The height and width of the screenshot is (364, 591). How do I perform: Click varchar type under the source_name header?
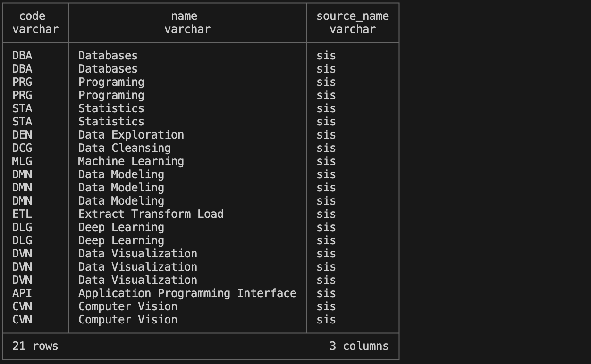pos(353,29)
